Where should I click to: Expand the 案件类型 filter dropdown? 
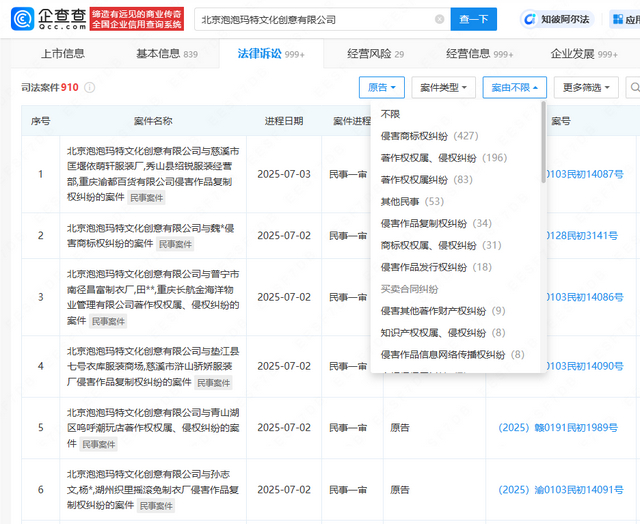[x=444, y=87]
